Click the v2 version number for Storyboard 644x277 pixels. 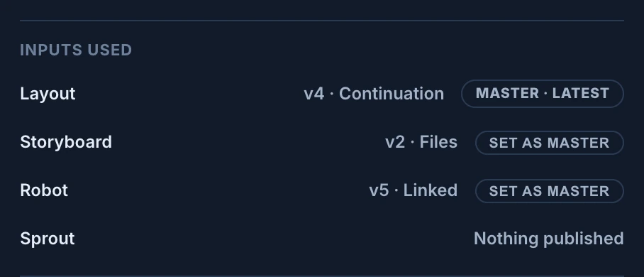[x=395, y=143]
